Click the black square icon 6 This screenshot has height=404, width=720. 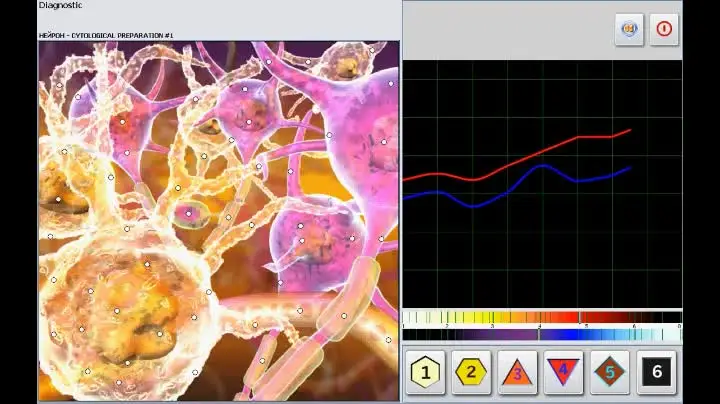click(x=657, y=372)
